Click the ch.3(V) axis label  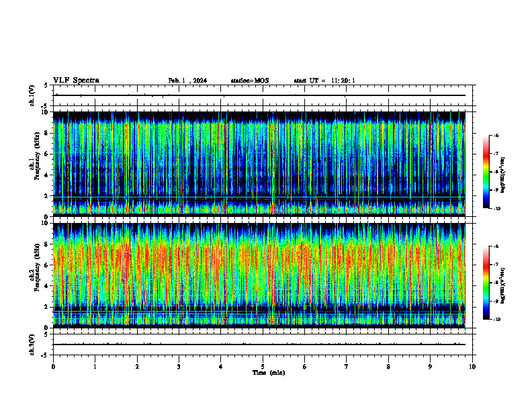tap(32, 345)
